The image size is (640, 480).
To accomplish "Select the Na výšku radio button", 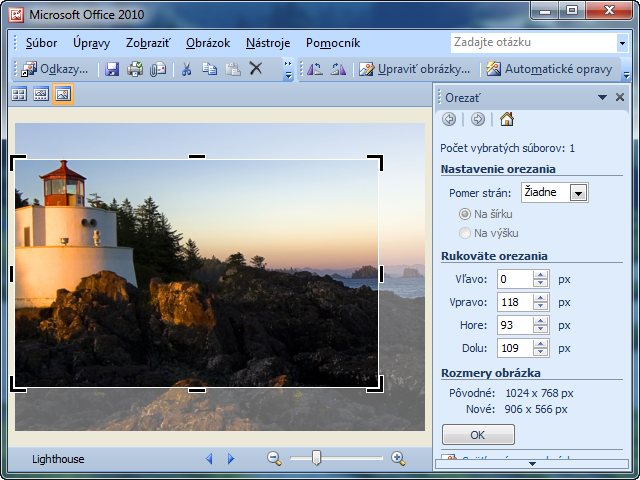I will point(465,233).
